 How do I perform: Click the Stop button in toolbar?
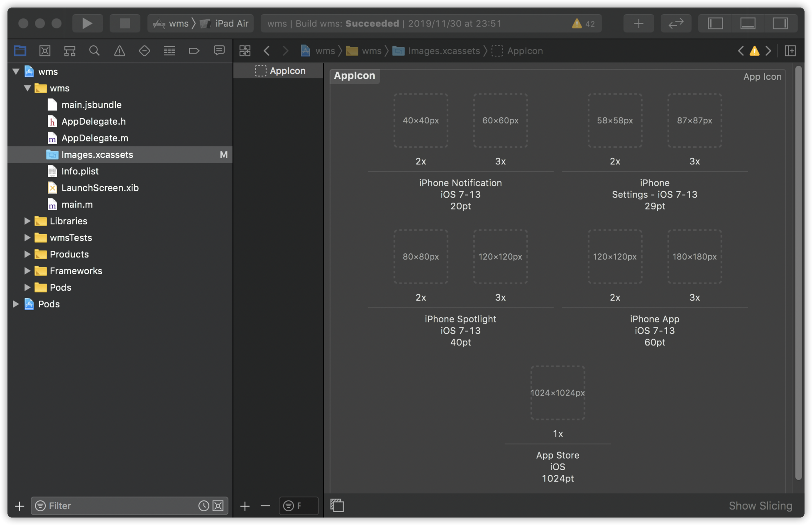(x=125, y=23)
